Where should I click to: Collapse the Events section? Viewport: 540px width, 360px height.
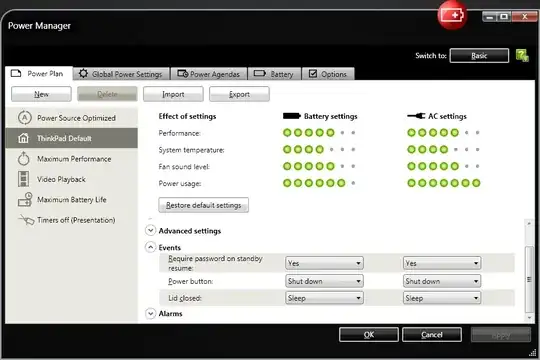[150, 247]
